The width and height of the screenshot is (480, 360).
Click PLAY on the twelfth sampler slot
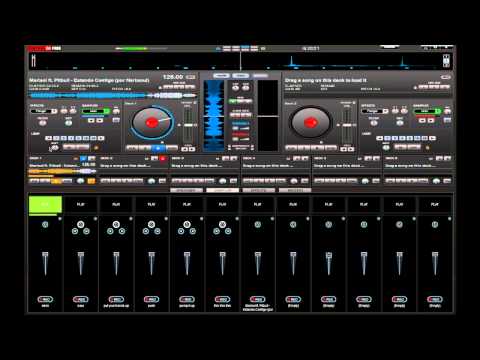(435, 204)
